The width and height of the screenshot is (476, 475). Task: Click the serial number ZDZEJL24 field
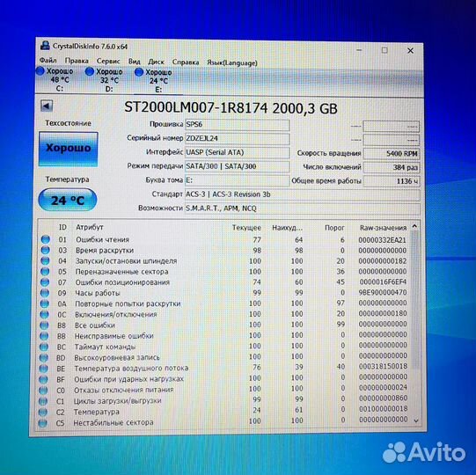(x=237, y=139)
